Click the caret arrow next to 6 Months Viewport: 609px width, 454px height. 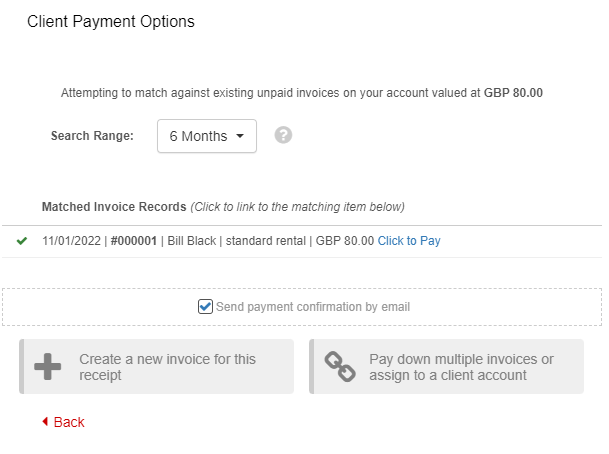[x=240, y=136]
